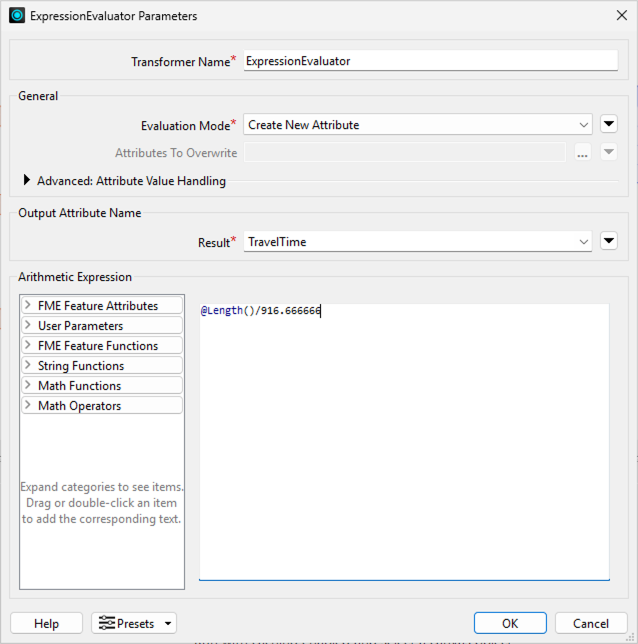
Task: Expand Math Functions category
Action: coord(102,386)
